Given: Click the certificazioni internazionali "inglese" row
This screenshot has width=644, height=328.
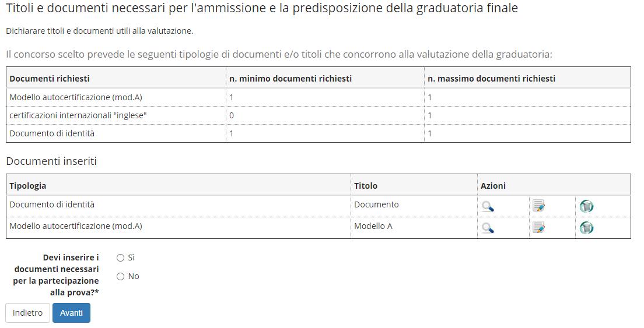Looking at the screenshot, I should (78, 115).
